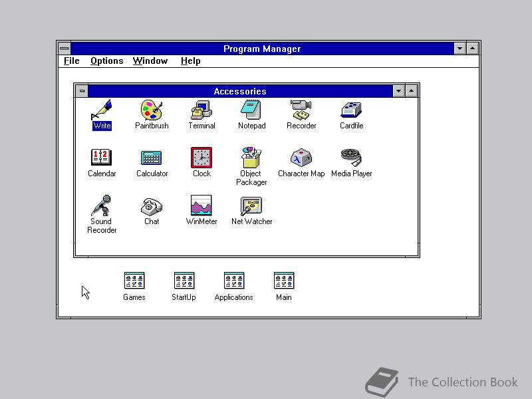Screen dimensions: 532x399
Task: Click the Character Map icon
Action: (301, 158)
